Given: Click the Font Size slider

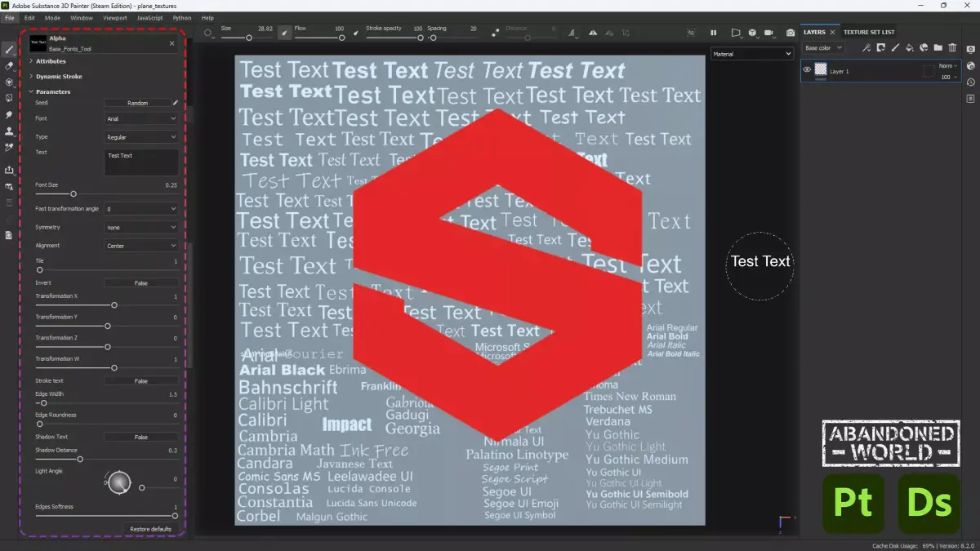Looking at the screenshot, I should pos(106,193).
